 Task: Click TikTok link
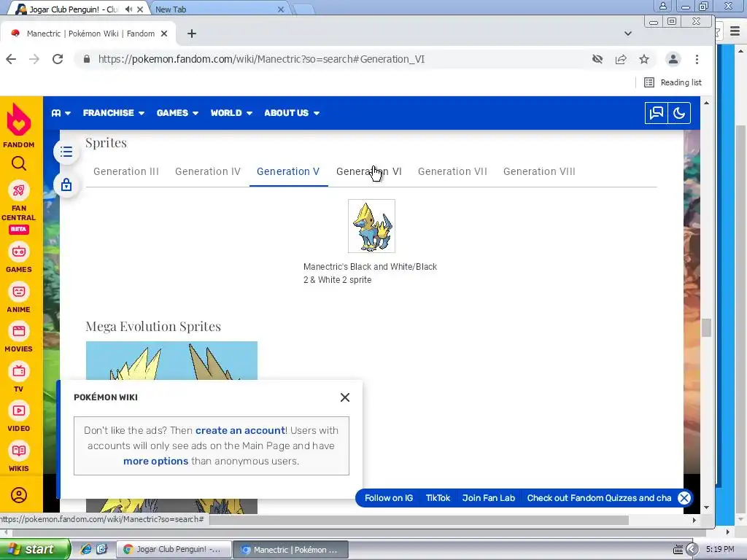click(438, 497)
